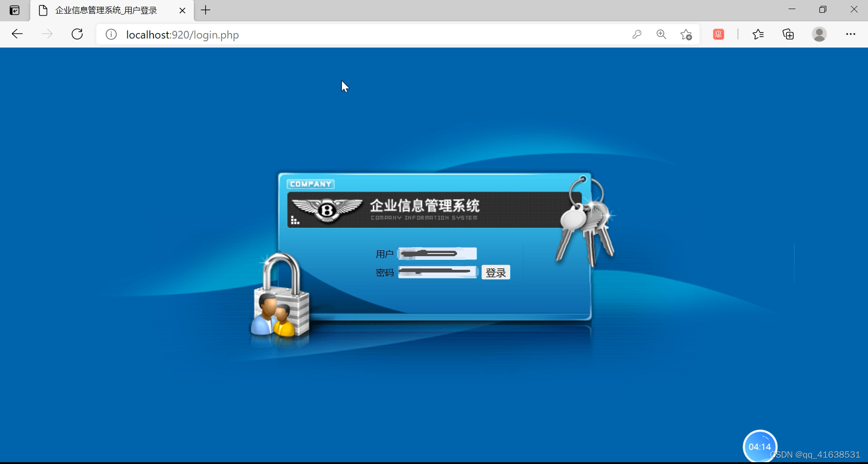Viewport: 868px width, 464px height.
Task: Close the 企业信息管理系统_用户登录 tab
Action: (x=183, y=10)
